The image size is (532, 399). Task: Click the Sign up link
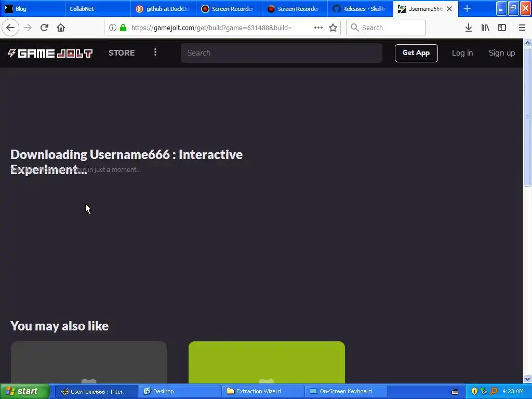[501, 53]
